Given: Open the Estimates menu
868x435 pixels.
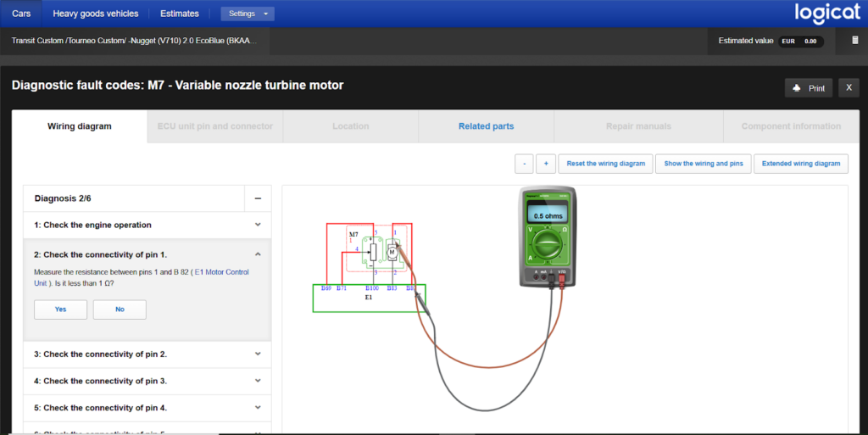Looking at the screenshot, I should pyautogui.click(x=180, y=14).
